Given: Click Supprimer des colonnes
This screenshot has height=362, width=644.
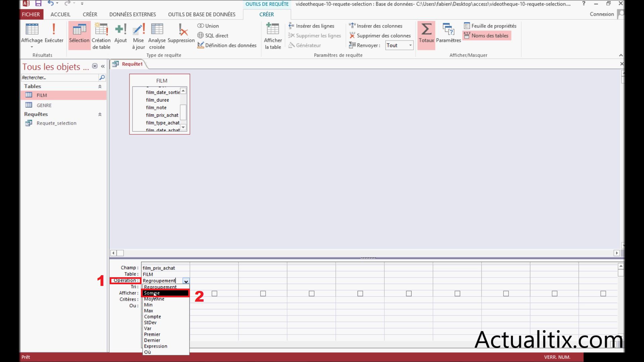Looking at the screenshot, I should (x=380, y=36).
